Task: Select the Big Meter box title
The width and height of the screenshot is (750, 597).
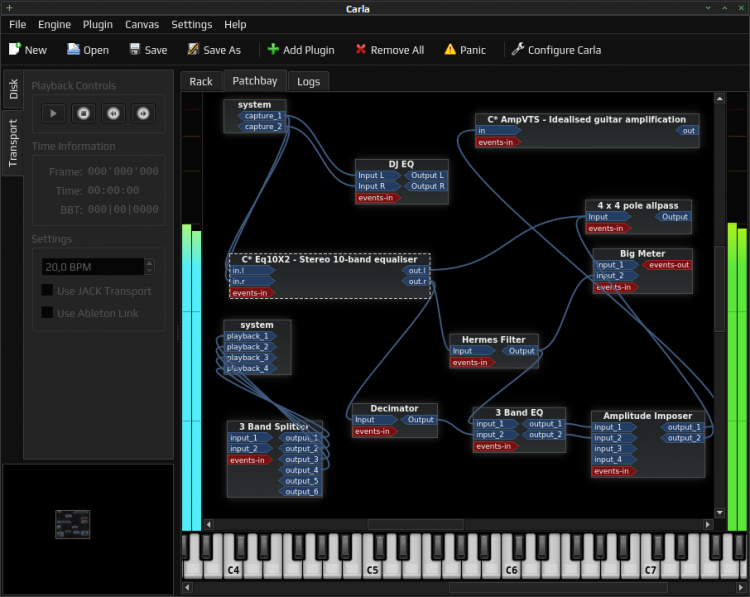Action: click(x=642, y=254)
